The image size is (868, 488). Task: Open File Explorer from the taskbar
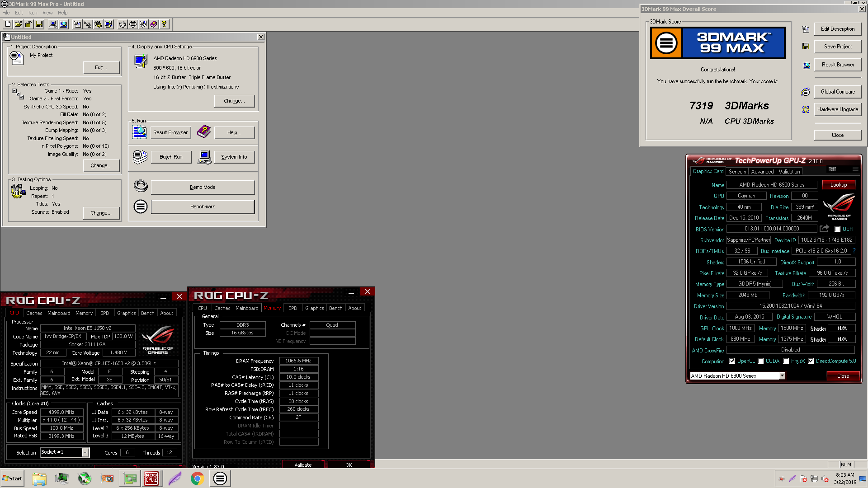click(39, 479)
